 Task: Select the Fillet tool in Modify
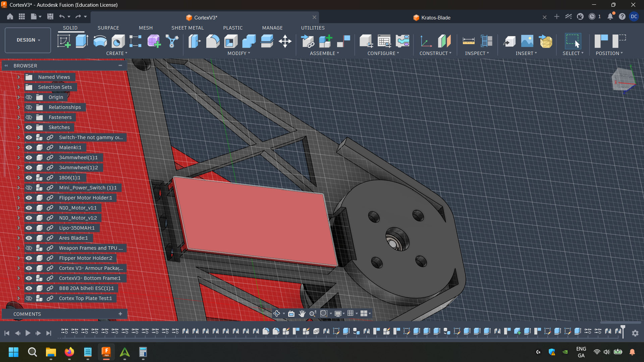click(212, 41)
